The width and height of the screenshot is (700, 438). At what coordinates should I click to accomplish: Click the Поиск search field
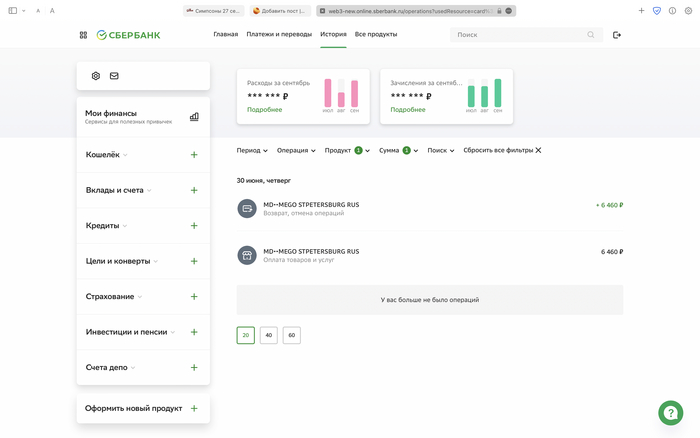[520, 35]
